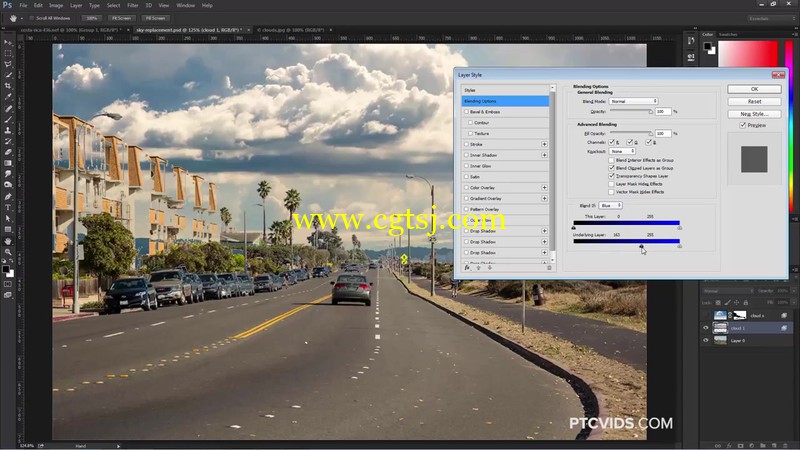Select the Eraser tool
Screen dimensions: 800x450
[8, 152]
